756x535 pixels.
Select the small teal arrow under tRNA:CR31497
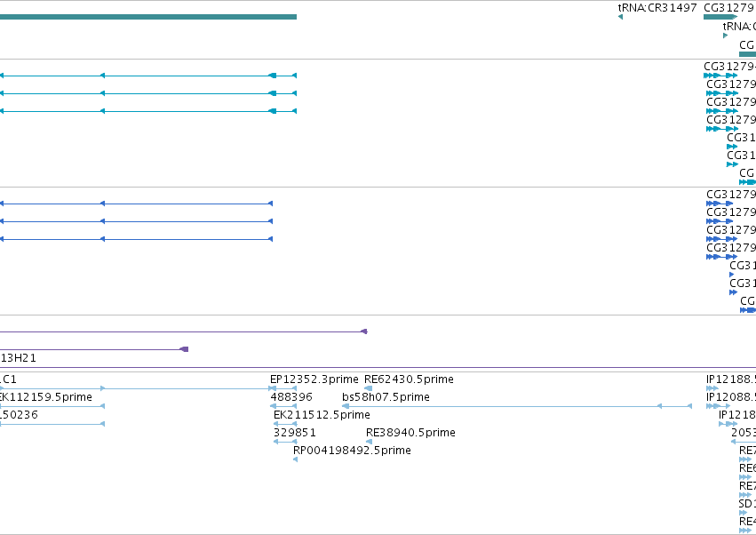coord(620,17)
